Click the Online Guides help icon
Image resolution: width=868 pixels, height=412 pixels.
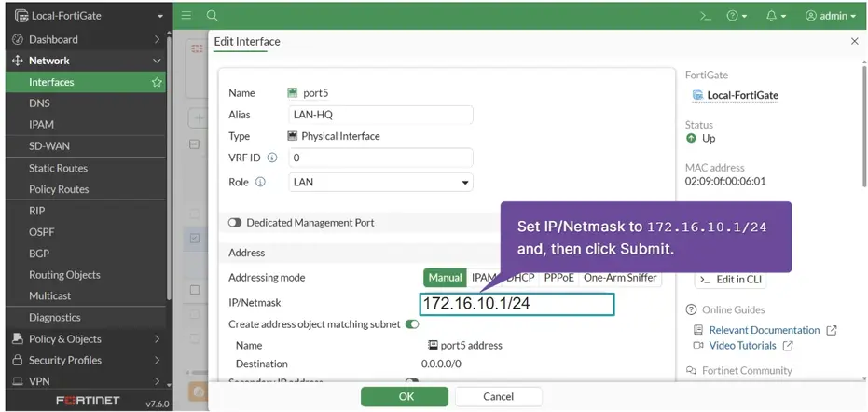pyautogui.click(x=691, y=309)
